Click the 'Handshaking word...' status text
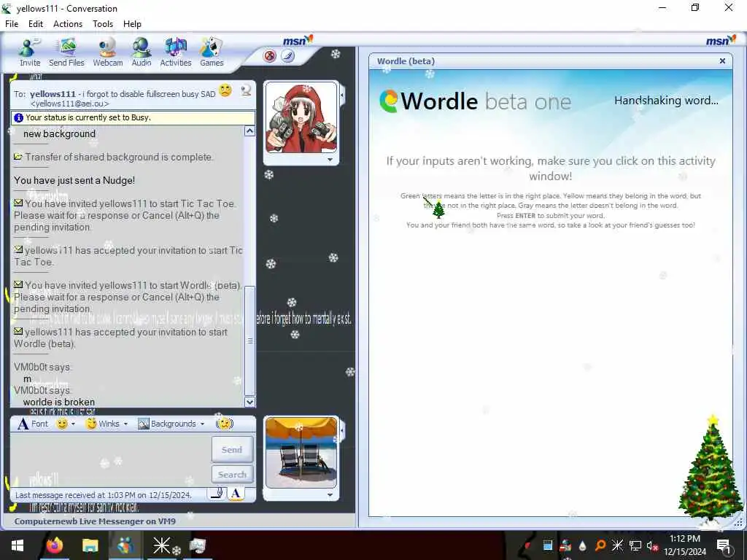 click(666, 101)
